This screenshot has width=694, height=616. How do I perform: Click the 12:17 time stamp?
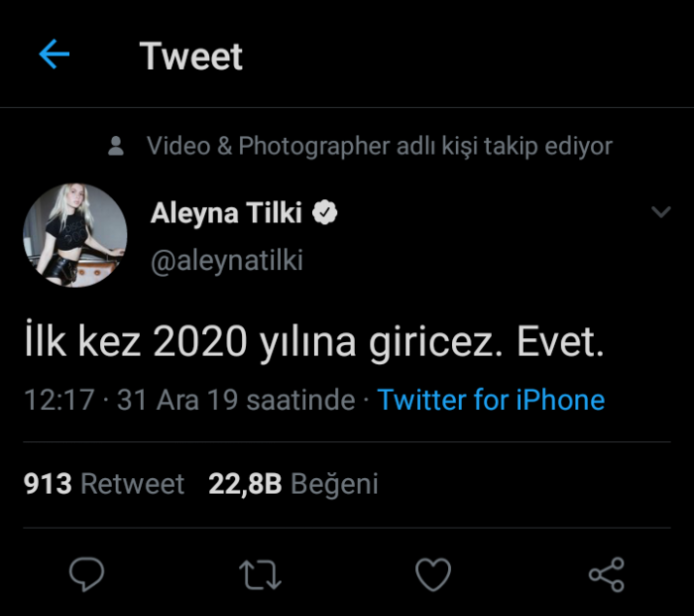click(59, 400)
